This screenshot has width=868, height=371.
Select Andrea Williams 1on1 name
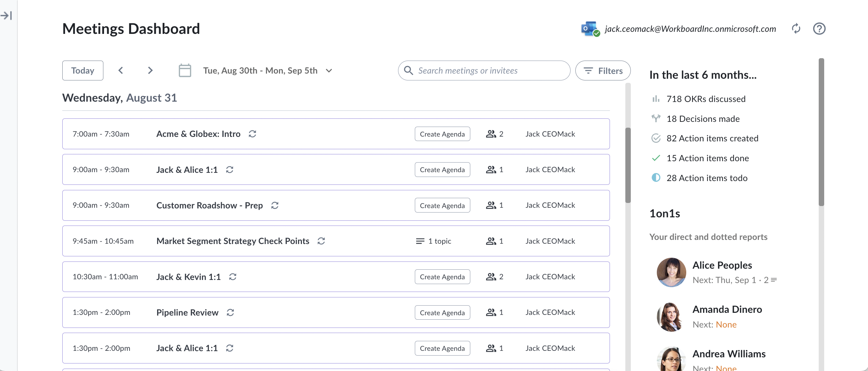click(x=729, y=354)
